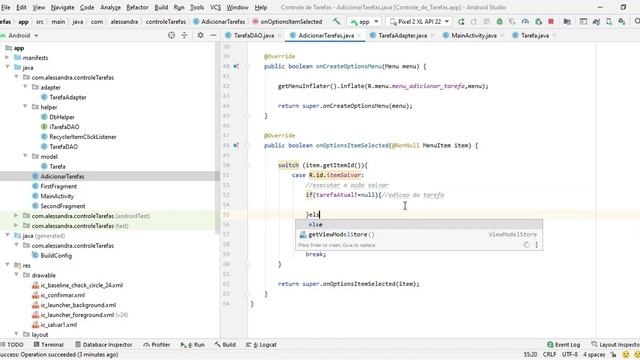Expand com.alessandra.controleTarefas (androidTest) package

pyautogui.click(x=16, y=216)
